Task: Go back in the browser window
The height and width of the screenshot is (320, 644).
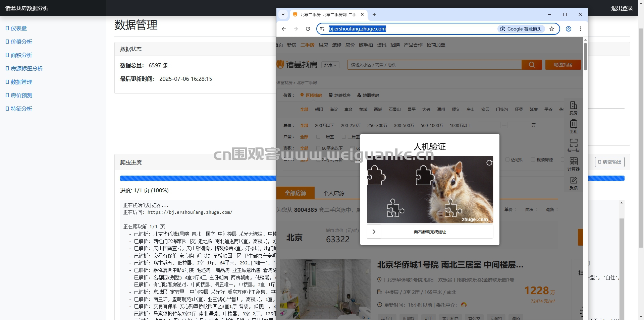Action: point(284,29)
